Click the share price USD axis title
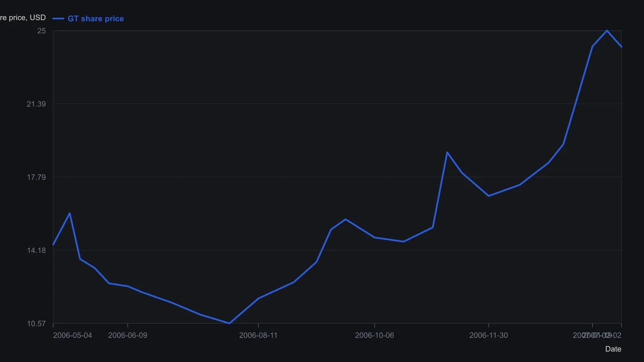Viewport: 644px width, 362px height. point(23,17)
